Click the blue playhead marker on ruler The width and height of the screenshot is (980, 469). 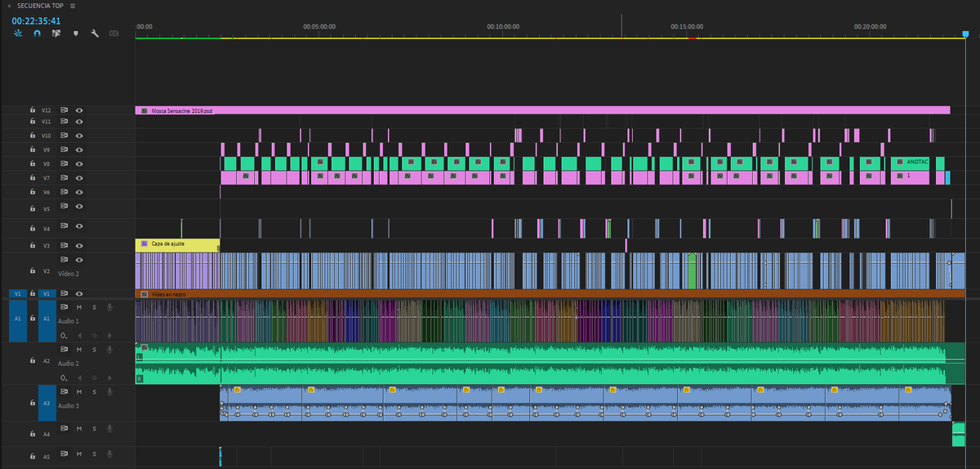pos(964,34)
